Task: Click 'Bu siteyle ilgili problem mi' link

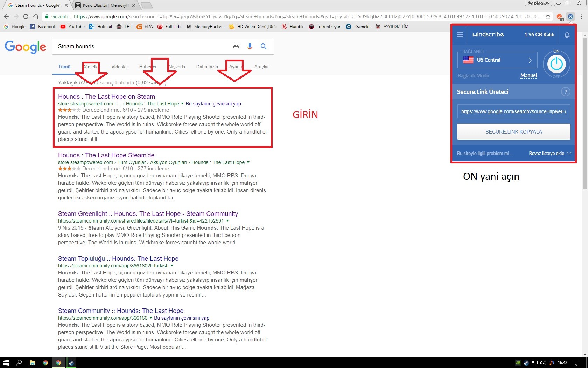Action: 485,153
